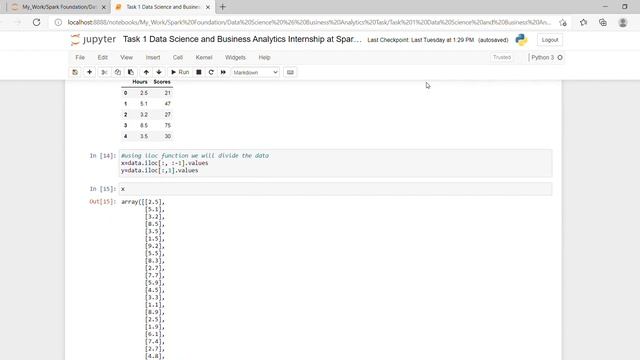Close the My_Work/Spark Foundation browser tab
The image size is (640, 360).
pos(104,7)
